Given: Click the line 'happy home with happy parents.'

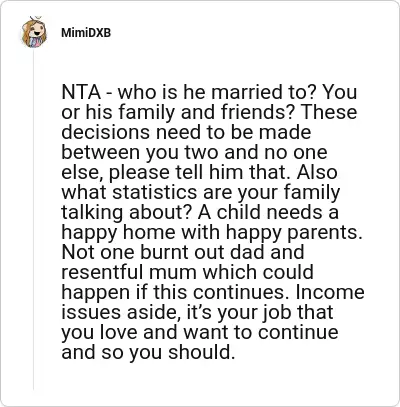Looking at the screenshot, I should [x=212, y=232].
